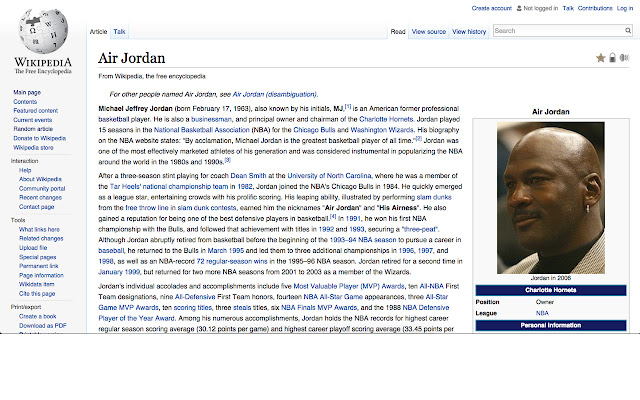Click the page protection padlock icon
The image size is (640, 400).
[612, 58]
